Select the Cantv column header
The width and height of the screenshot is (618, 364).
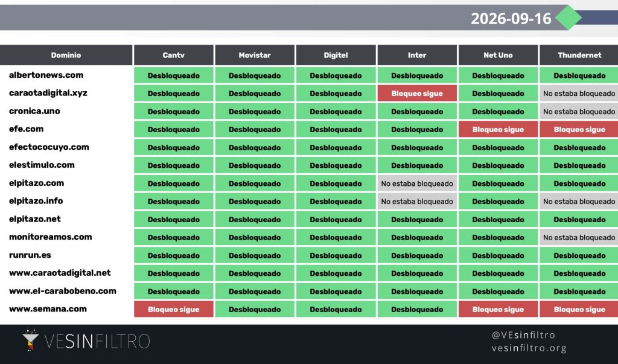pos(173,55)
